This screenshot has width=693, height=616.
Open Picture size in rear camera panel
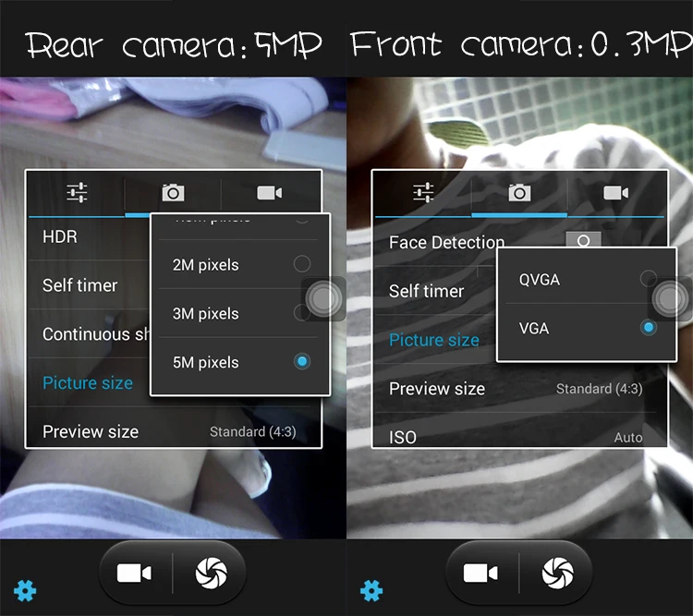[89, 382]
